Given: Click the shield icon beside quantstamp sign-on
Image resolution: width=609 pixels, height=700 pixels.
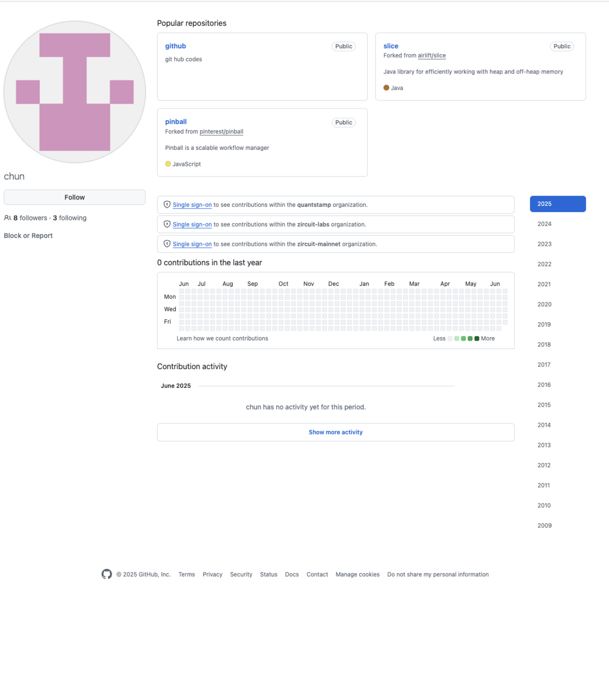Looking at the screenshot, I should click(167, 204).
